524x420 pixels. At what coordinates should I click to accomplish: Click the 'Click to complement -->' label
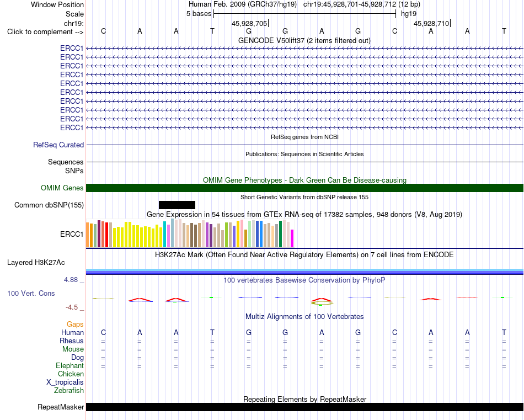45,32
